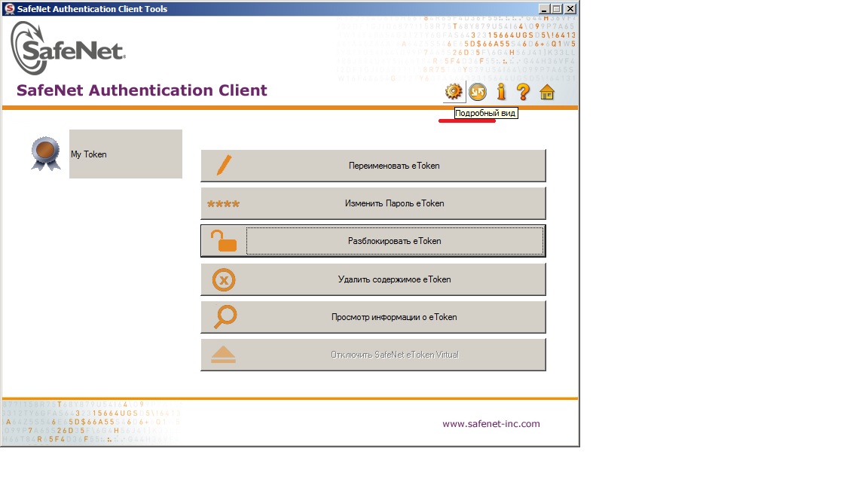Select the token medal icon
Image resolution: width=868 pixels, height=488 pixels.
46,154
